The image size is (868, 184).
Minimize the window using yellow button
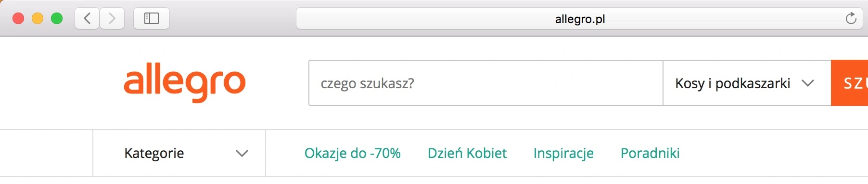(x=38, y=19)
